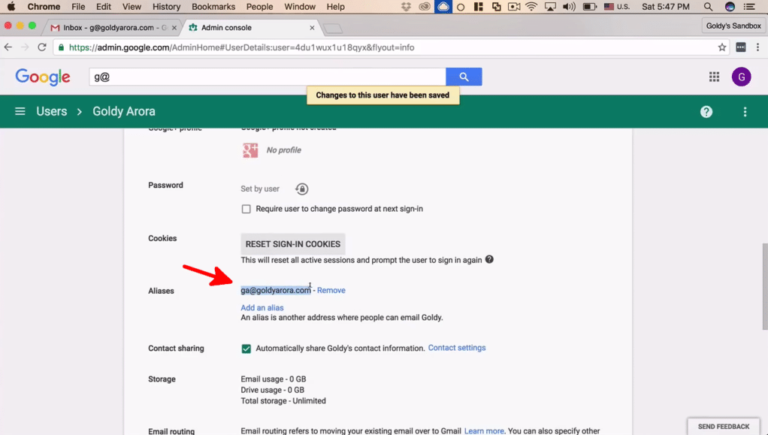Screen dimensions: 768x435
Task: Open the Chrome menu
Action: pos(44,6)
